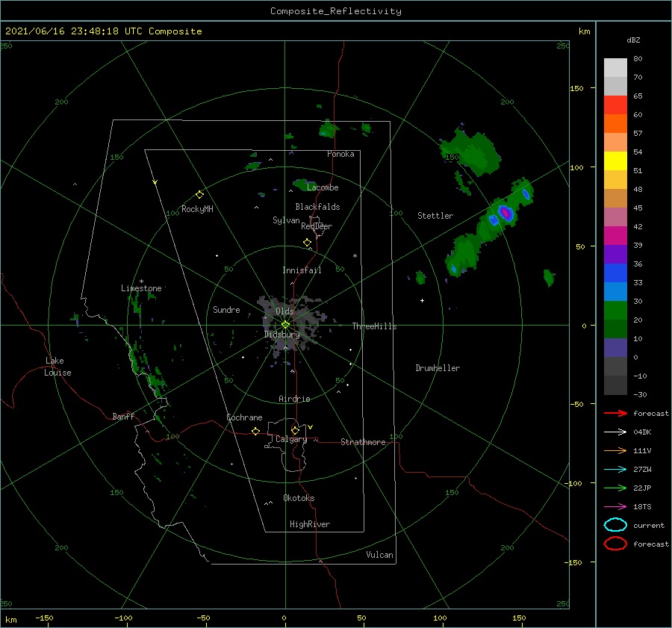Click the Strathmore city label

363,442
